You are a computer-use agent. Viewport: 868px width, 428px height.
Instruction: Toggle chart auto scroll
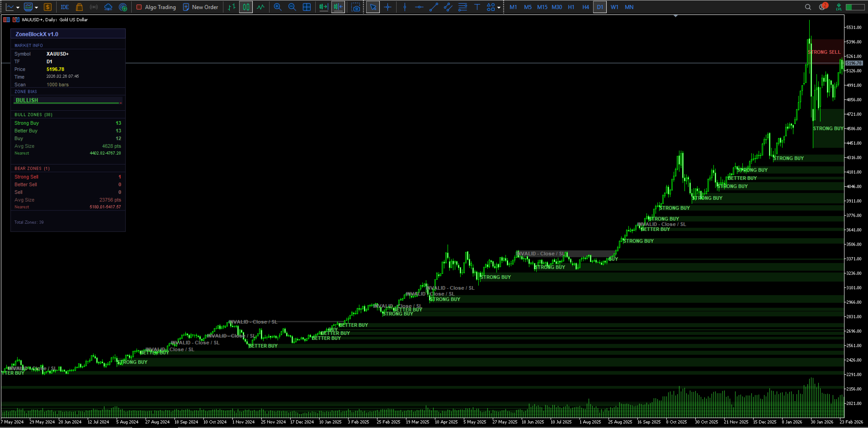323,7
